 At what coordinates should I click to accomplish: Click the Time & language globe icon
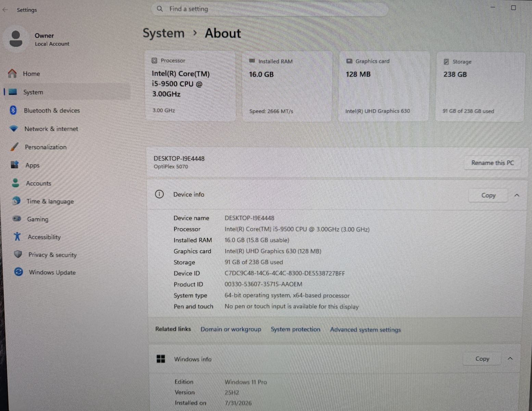click(x=16, y=201)
